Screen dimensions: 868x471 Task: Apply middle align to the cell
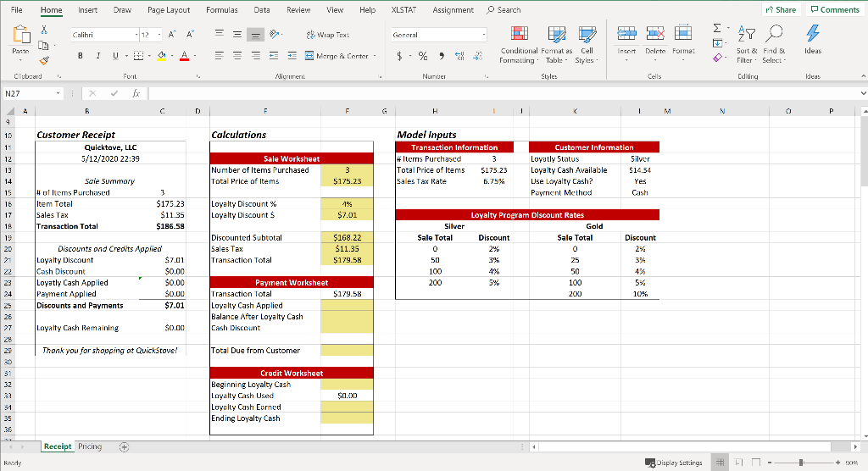click(237, 35)
